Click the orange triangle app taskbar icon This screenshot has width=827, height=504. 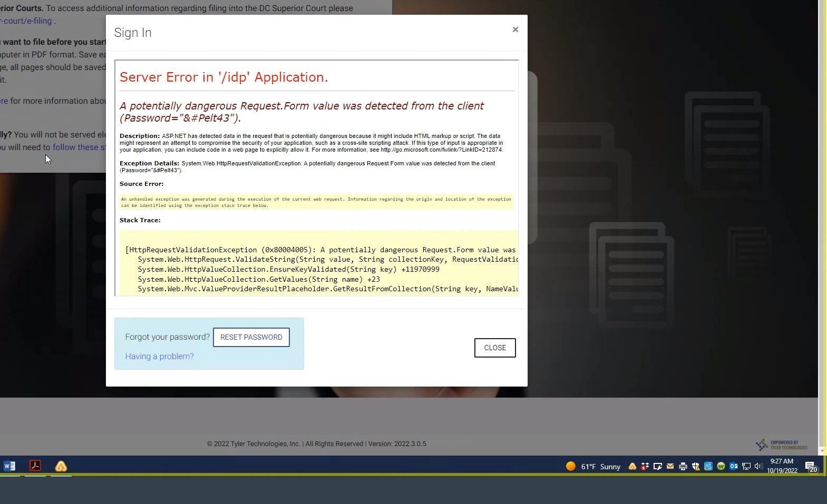61,466
